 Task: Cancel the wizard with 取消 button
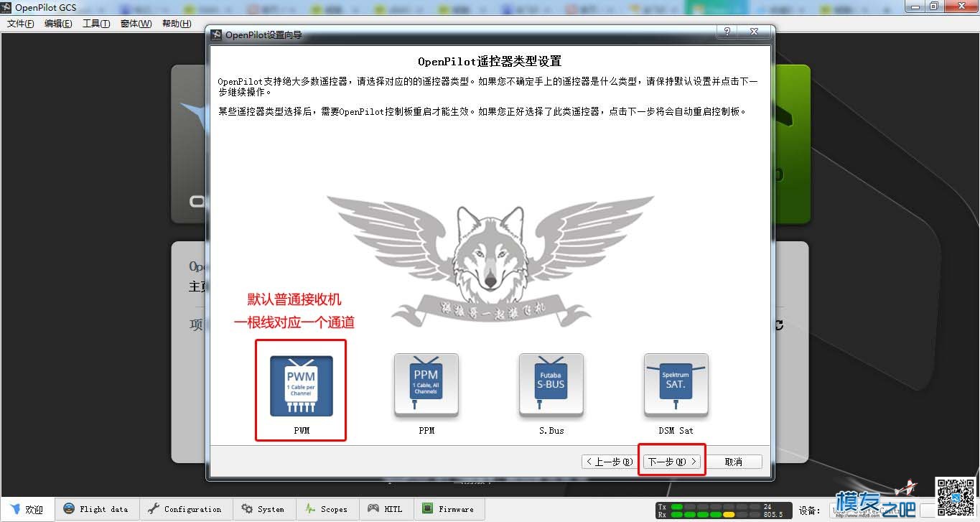(733, 462)
